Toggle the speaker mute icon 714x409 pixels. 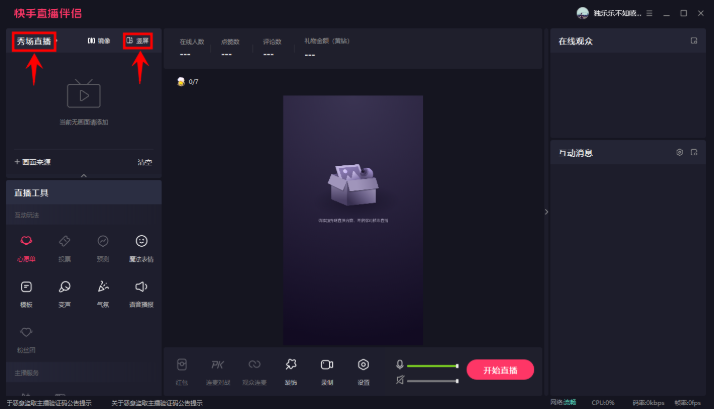click(399, 380)
